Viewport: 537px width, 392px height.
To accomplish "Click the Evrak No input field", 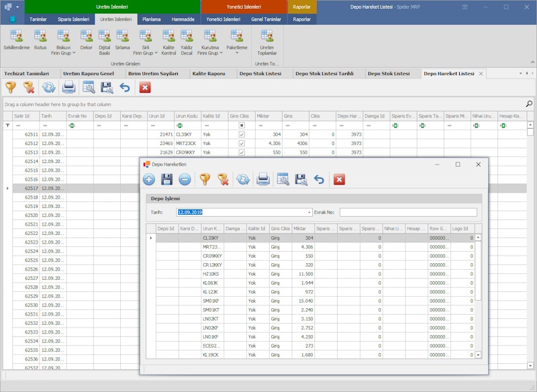I will pos(408,212).
